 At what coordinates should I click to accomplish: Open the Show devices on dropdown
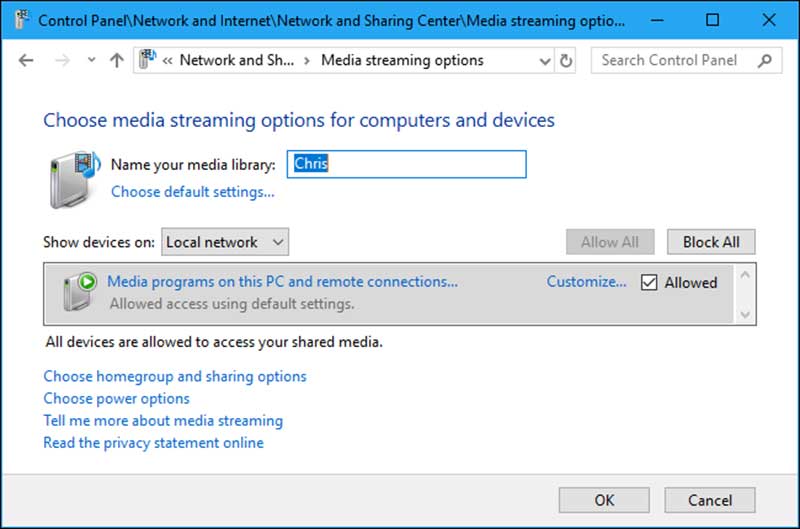225,242
